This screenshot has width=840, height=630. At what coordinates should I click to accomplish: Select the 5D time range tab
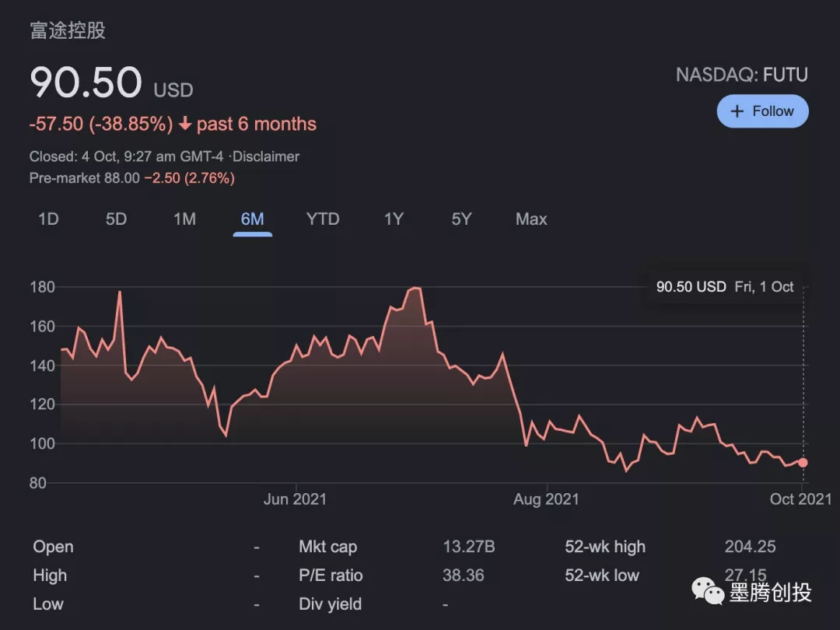click(x=116, y=219)
